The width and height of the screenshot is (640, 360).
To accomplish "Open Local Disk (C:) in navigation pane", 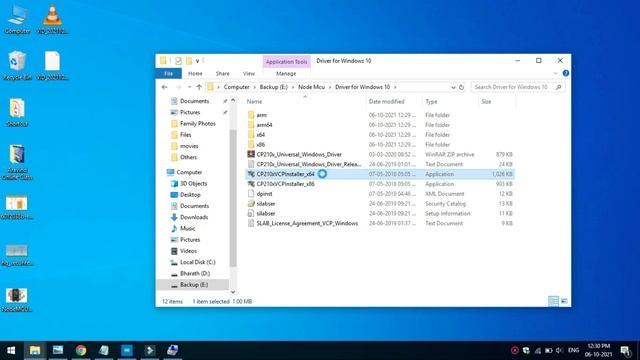I will (x=198, y=262).
